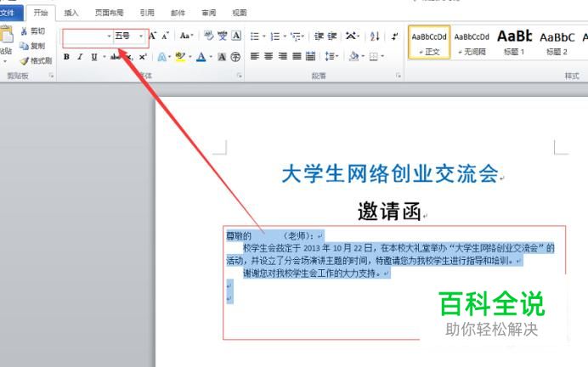Screen dimensions: 588x367
Task: Click the Enclose Characters circle icon
Action: (235, 57)
